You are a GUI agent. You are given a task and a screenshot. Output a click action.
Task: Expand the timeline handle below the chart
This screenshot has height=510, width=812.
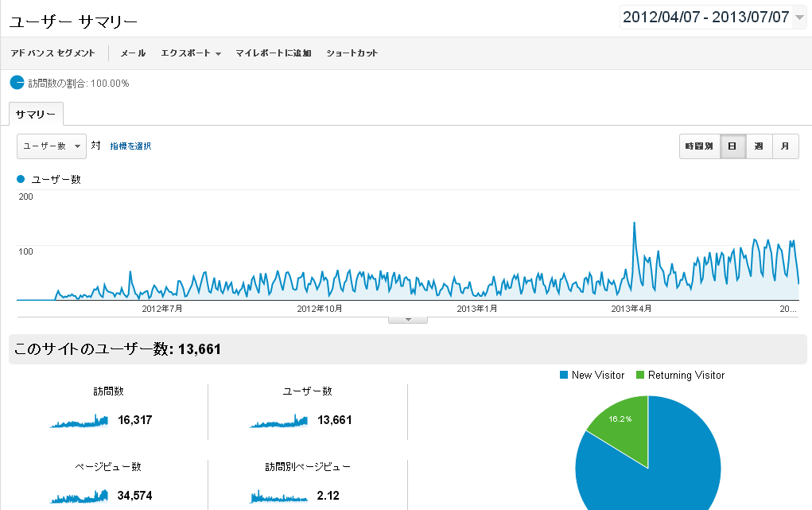tap(408, 320)
